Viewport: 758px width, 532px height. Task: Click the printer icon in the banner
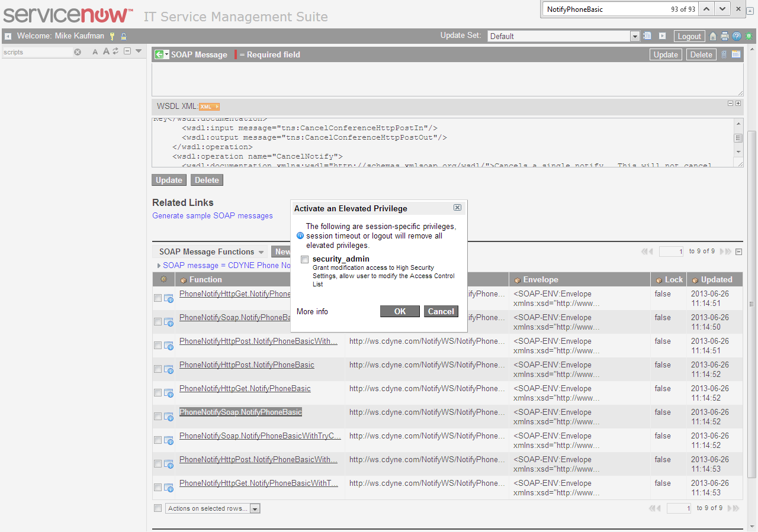(724, 37)
